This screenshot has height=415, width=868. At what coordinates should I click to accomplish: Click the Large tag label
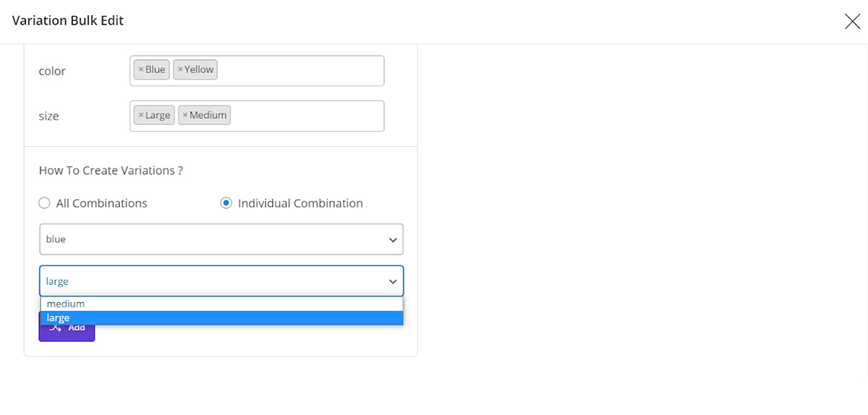[x=158, y=115]
